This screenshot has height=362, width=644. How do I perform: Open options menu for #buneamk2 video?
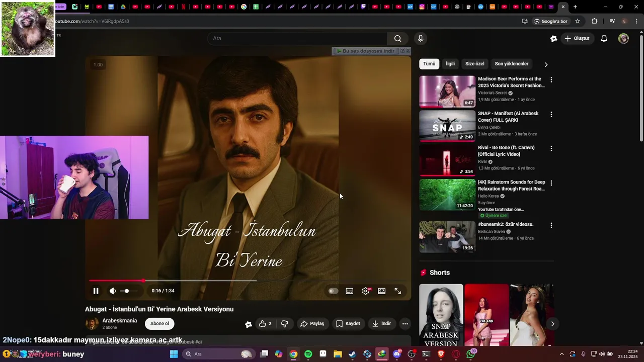pyautogui.click(x=551, y=225)
